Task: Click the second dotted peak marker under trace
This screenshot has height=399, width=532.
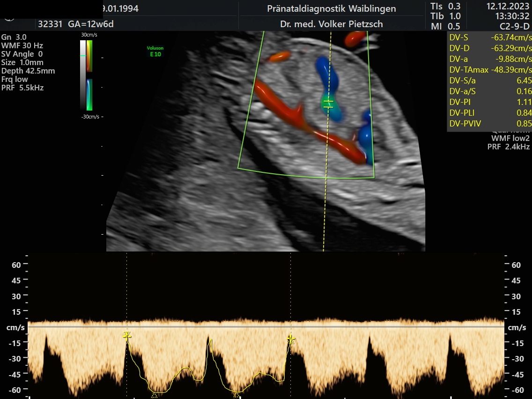Action: (x=236, y=395)
